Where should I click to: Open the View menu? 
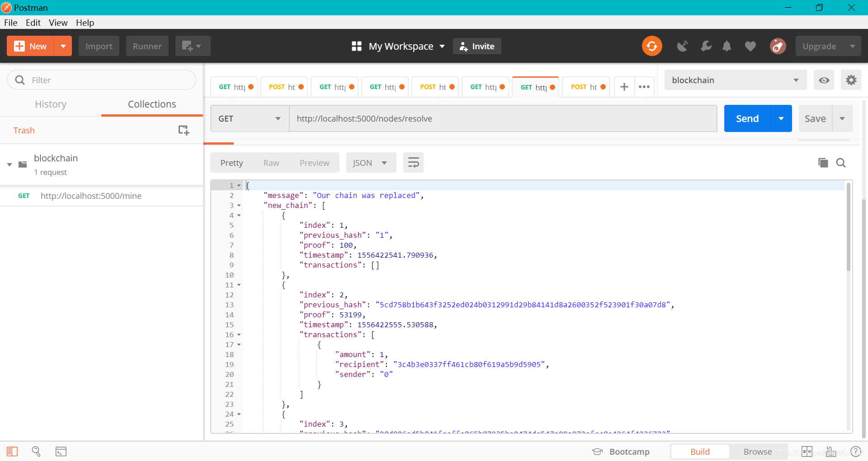click(x=58, y=23)
